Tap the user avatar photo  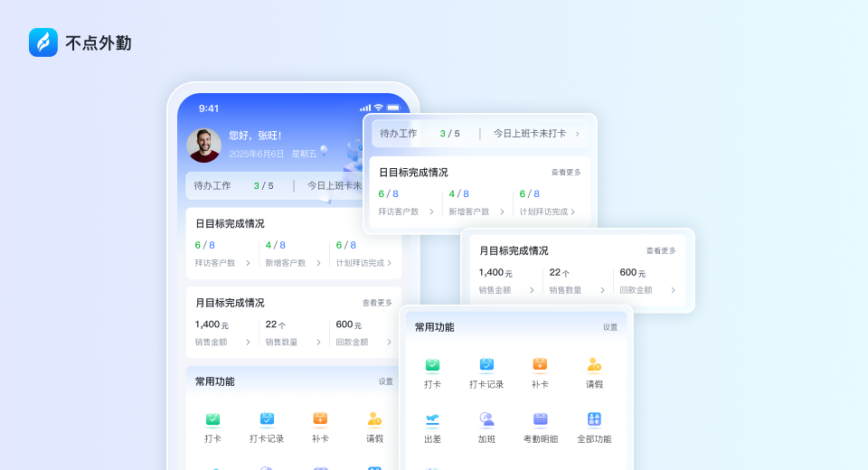coord(203,146)
